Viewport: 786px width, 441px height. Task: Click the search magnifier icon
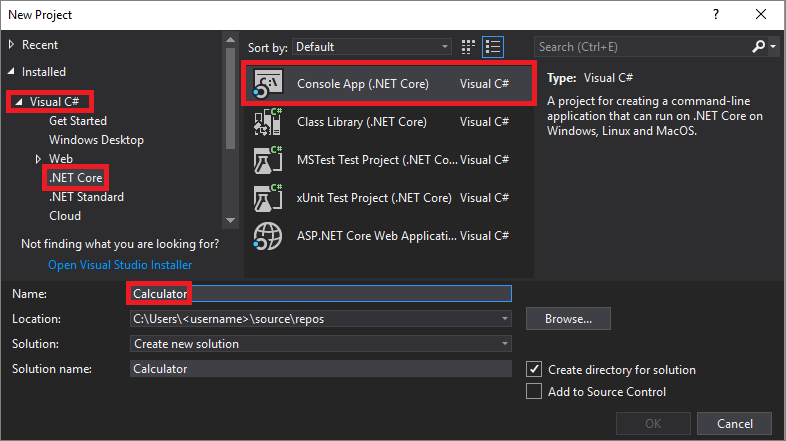pyautogui.click(x=759, y=47)
